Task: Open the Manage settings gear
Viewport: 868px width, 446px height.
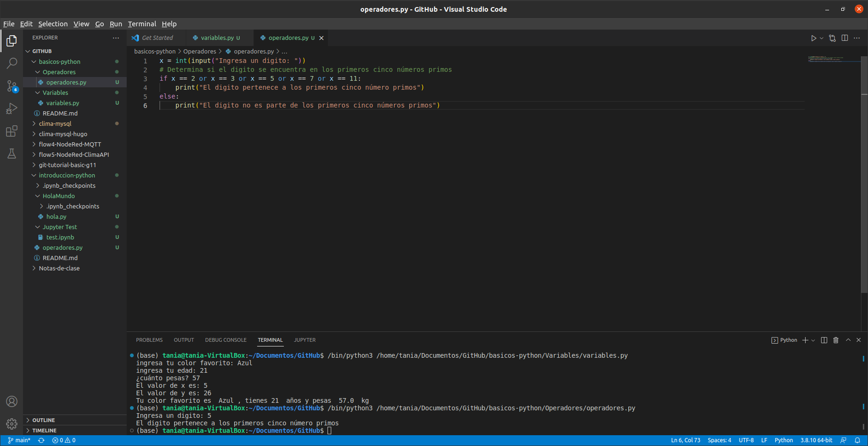Action: pos(12,423)
